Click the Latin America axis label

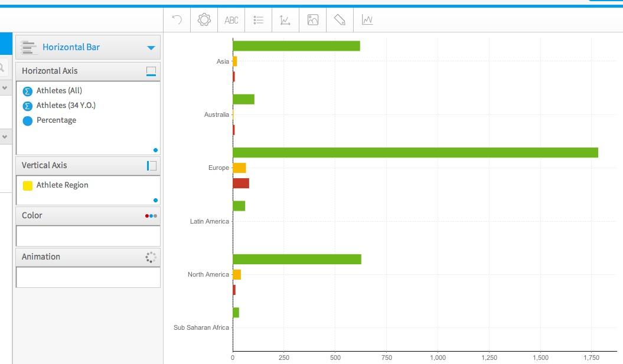[210, 221]
